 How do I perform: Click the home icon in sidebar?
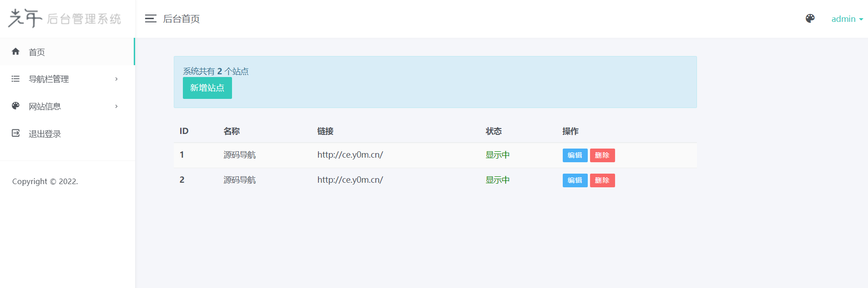coord(15,51)
